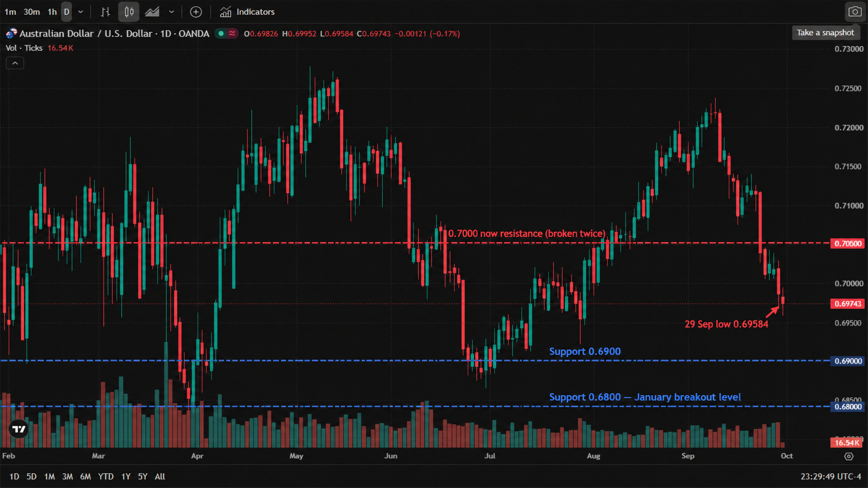
Task: Click the 16.54K volume axis label
Action: point(846,443)
